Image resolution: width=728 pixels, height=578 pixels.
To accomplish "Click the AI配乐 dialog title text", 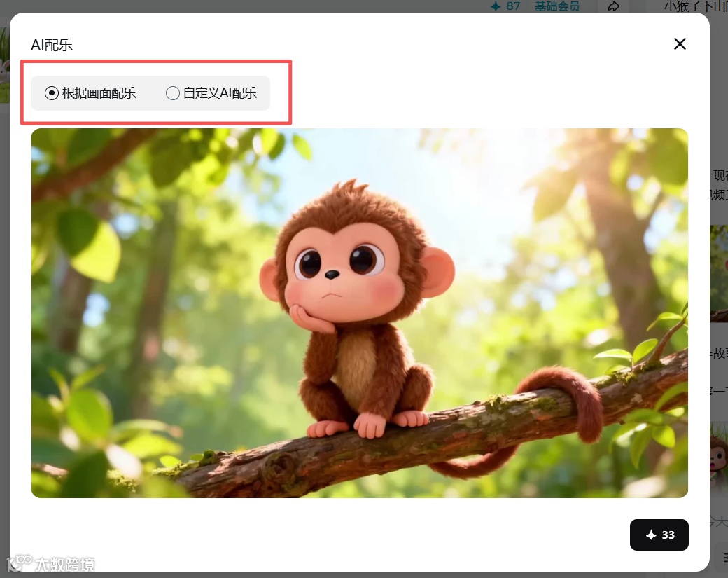I will pos(52,45).
